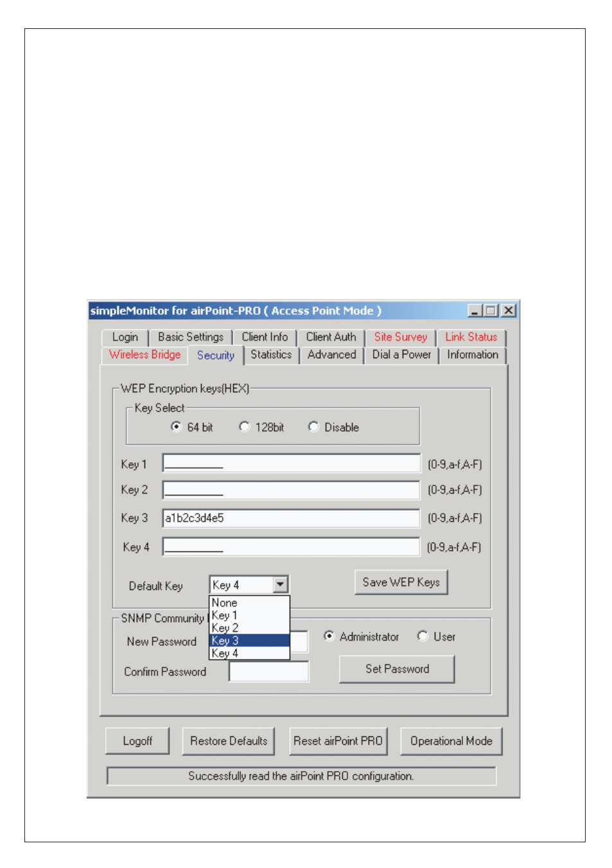Open the Client Info tab
The image size is (612, 868).
265,337
